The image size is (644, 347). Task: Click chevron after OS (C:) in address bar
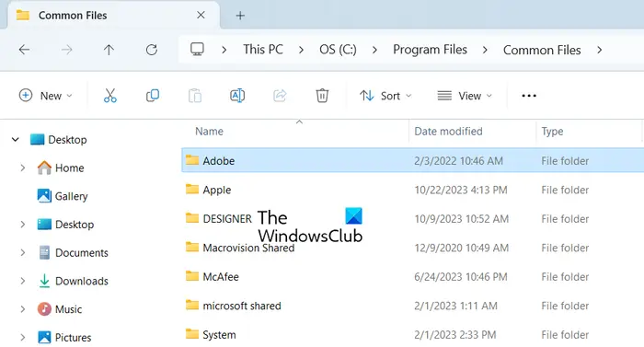click(x=374, y=50)
